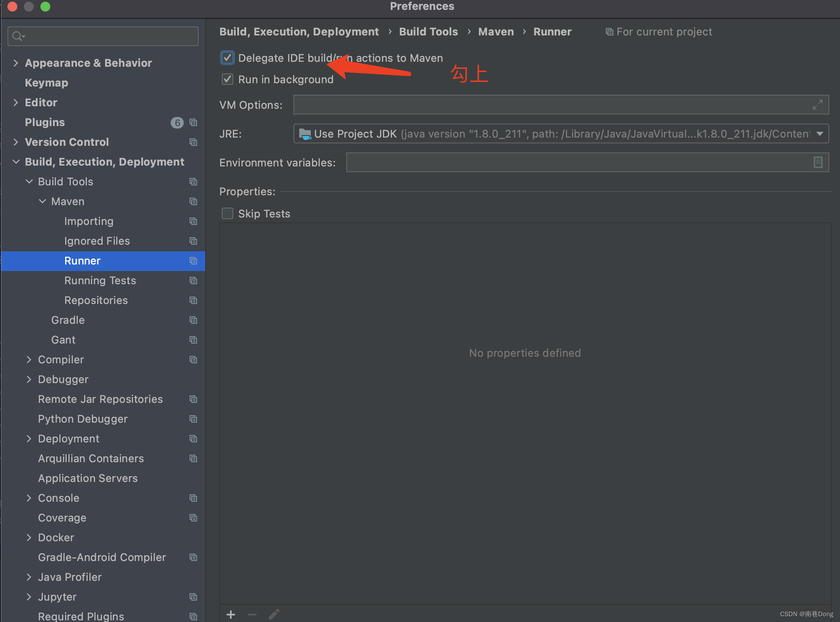Click the Maven breadcrumb link
The height and width of the screenshot is (622, 840).
point(496,32)
